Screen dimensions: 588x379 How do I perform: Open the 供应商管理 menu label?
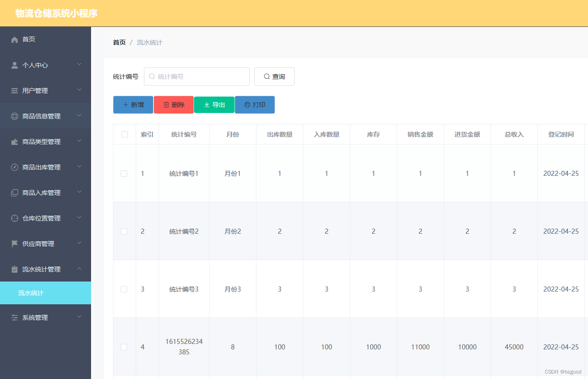[x=38, y=244]
